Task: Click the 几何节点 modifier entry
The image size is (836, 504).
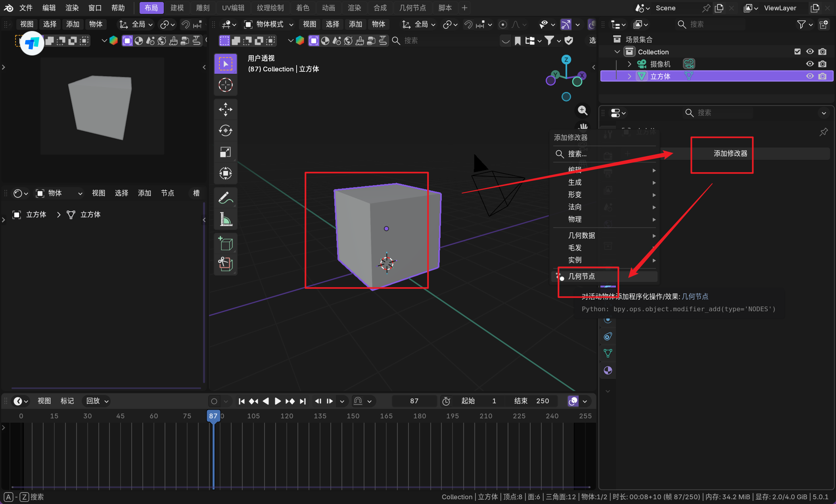Action: click(582, 276)
